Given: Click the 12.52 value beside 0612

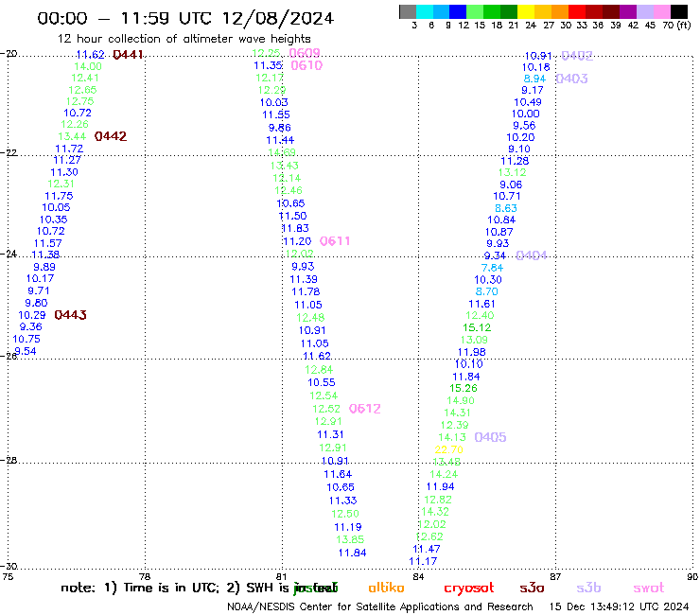Looking at the screenshot, I should point(326,409).
